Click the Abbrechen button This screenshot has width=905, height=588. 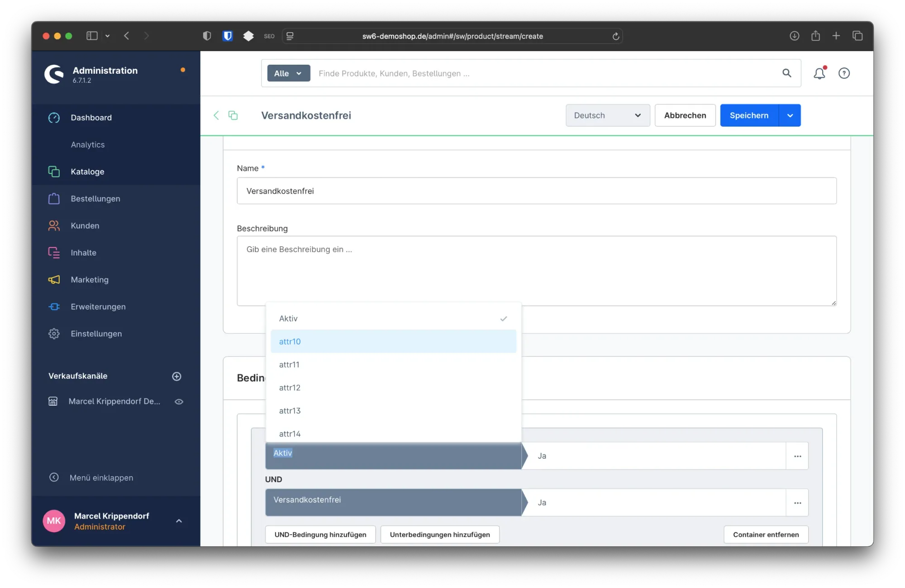[x=685, y=115]
